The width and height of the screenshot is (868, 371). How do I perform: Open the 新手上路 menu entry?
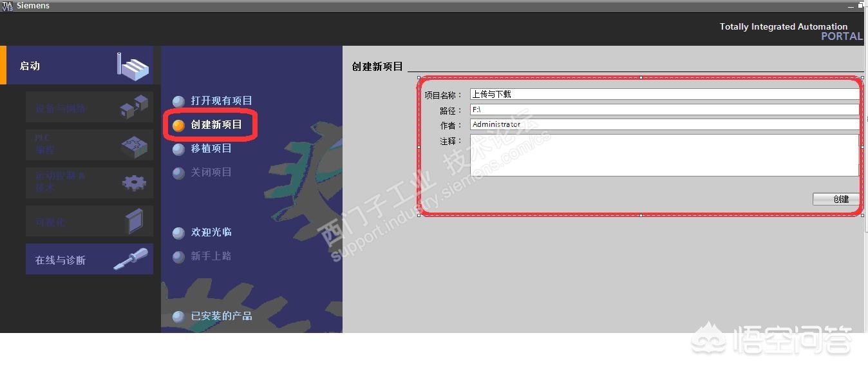pos(178,256)
